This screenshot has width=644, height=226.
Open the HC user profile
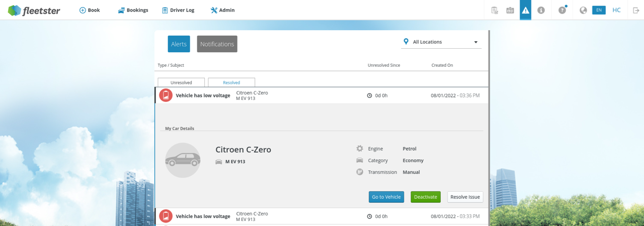(x=616, y=10)
